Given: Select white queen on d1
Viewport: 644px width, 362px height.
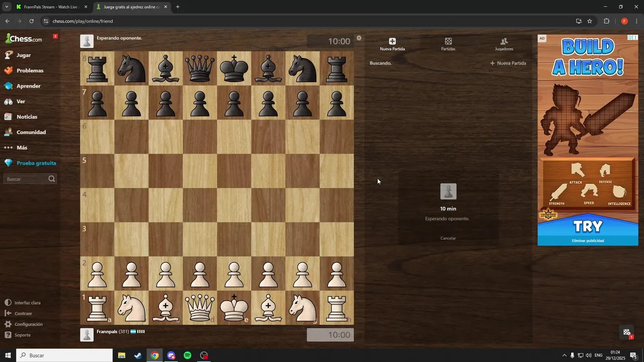Looking at the screenshot, I should 200,308.
